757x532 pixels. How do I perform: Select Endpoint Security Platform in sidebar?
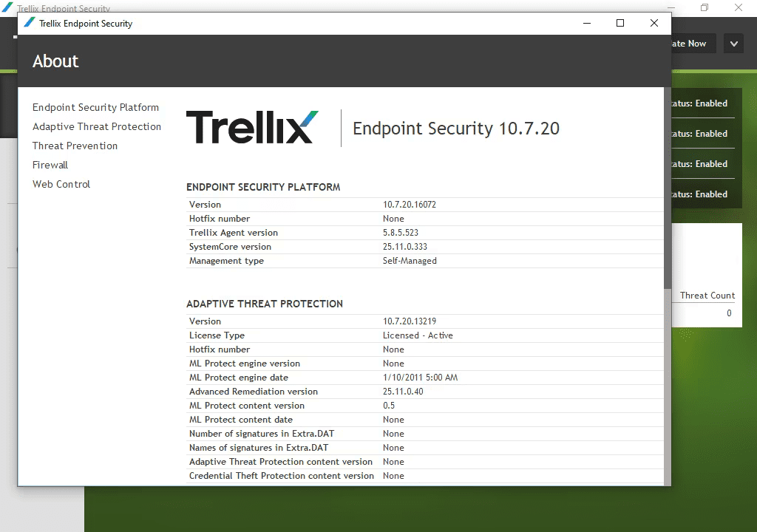[x=95, y=107]
